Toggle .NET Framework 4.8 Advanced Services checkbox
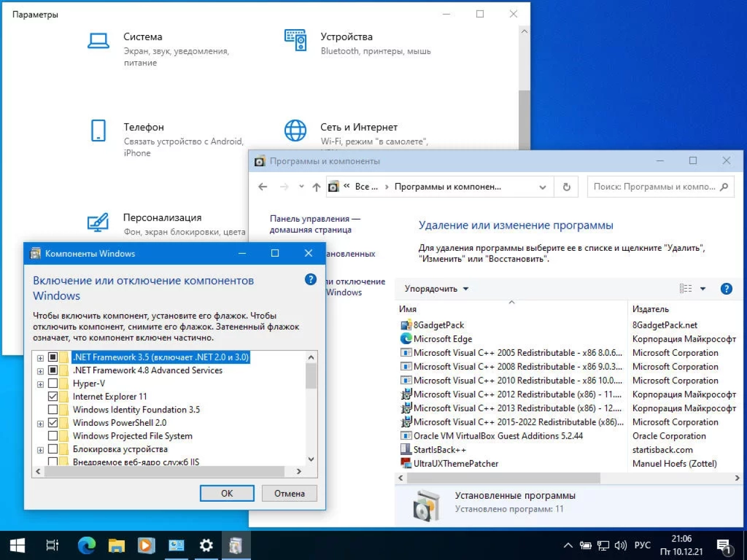Viewport: 747px width, 560px height. pyautogui.click(x=53, y=370)
